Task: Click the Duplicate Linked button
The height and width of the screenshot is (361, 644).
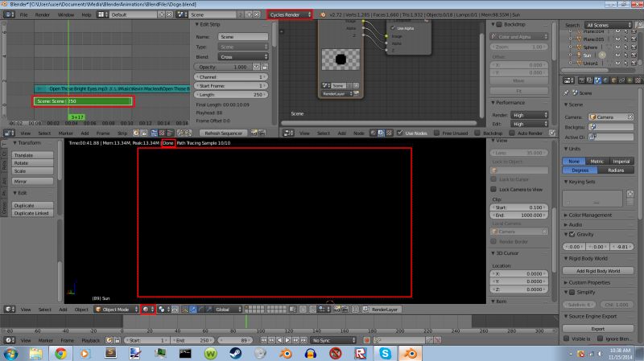Action: coord(32,213)
